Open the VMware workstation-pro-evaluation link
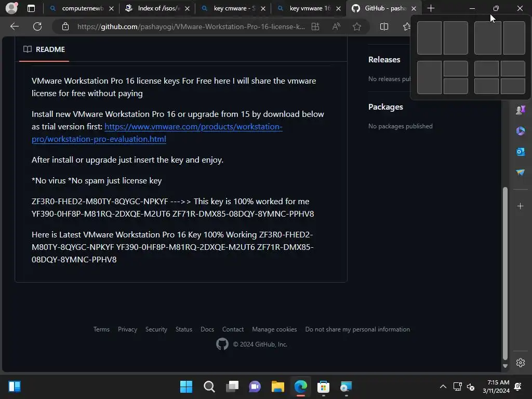The width and height of the screenshot is (532, 399). (x=157, y=132)
